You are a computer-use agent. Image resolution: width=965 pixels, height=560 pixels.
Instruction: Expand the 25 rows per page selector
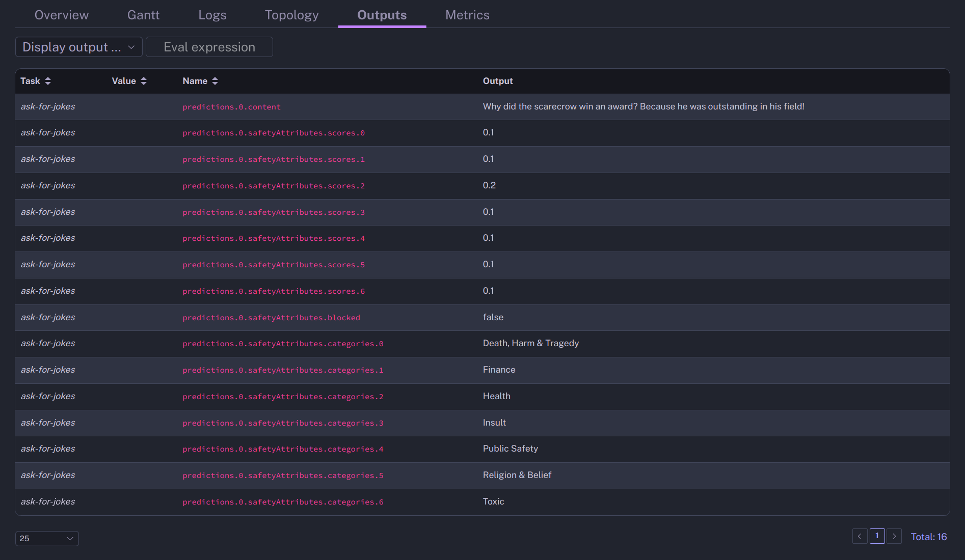[47, 538]
